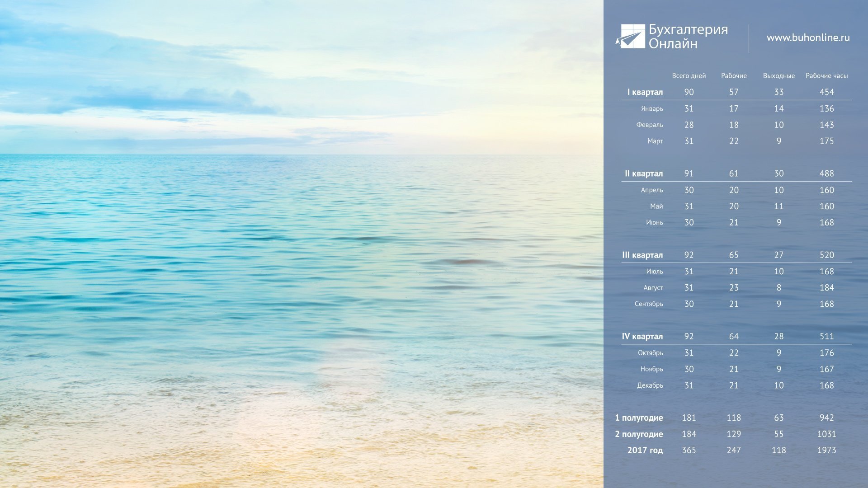This screenshot has width=868, height=488.
Task: Click the Всего дней column header
Action: (x=689, y=76)
